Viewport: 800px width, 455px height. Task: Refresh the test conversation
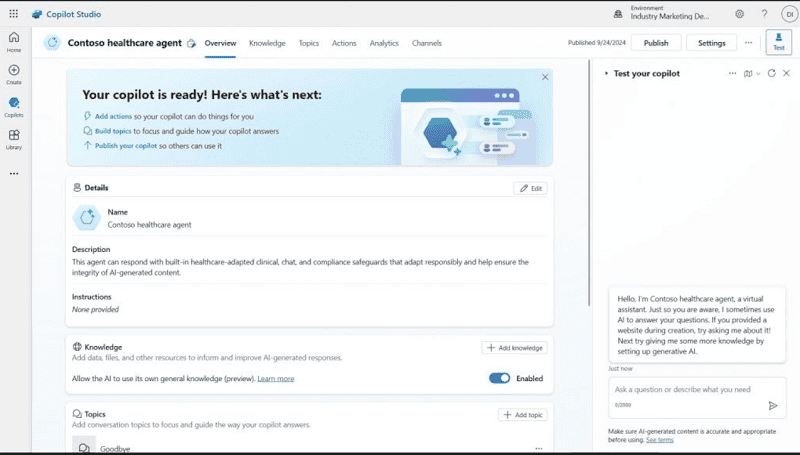coord(771,73)
